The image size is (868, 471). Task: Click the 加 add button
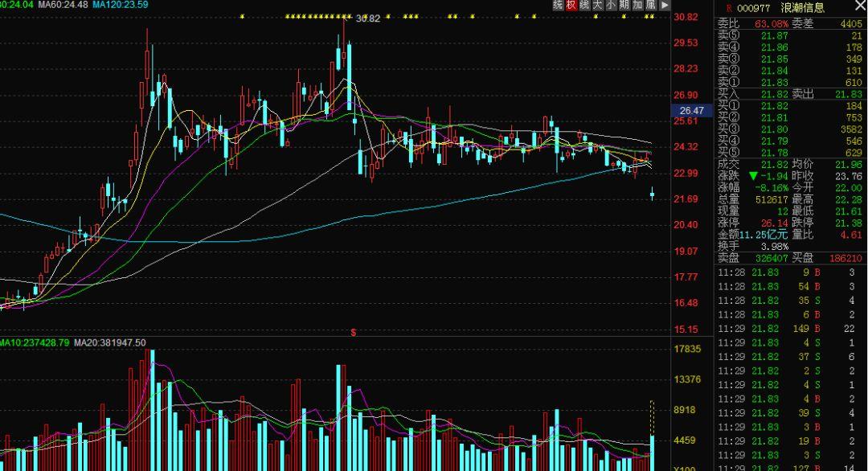[x=637, y=5]
